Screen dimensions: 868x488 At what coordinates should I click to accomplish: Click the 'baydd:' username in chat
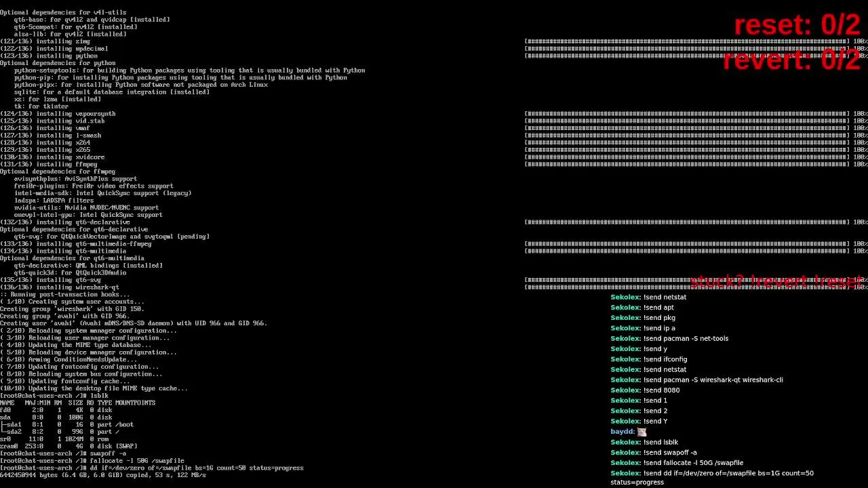623,432
